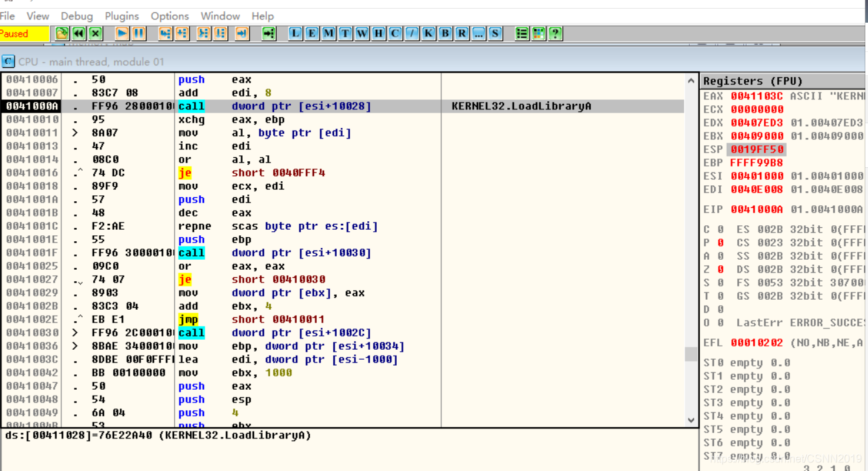
Task: Run the program with the play icon
Action: (x=123, y=33)
